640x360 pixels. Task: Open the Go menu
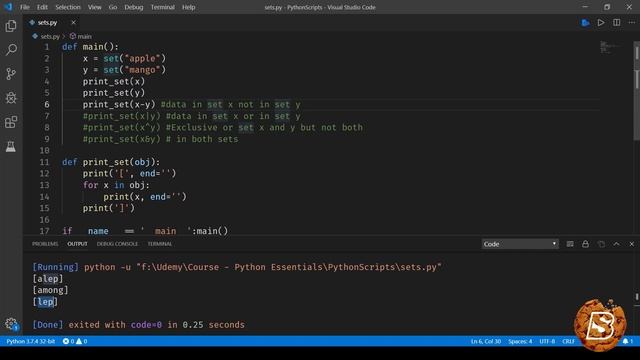click(113, 7)
